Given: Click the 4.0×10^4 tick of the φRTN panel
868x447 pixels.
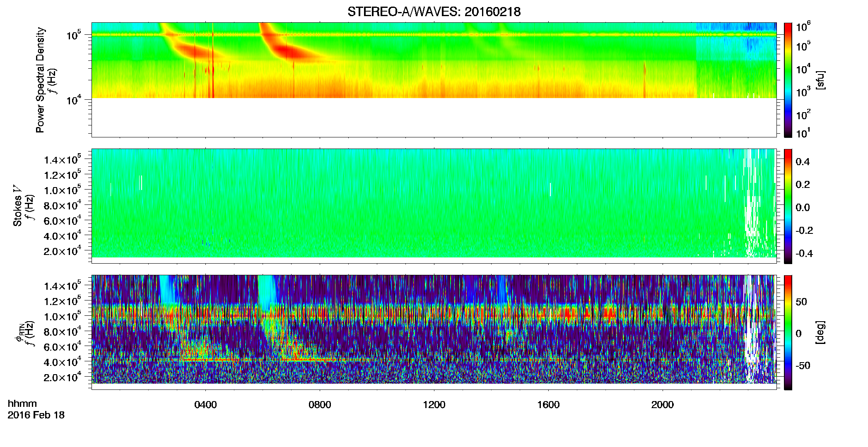Looking at the screenshot, I should pyautogui.click(x=63, y=362).
